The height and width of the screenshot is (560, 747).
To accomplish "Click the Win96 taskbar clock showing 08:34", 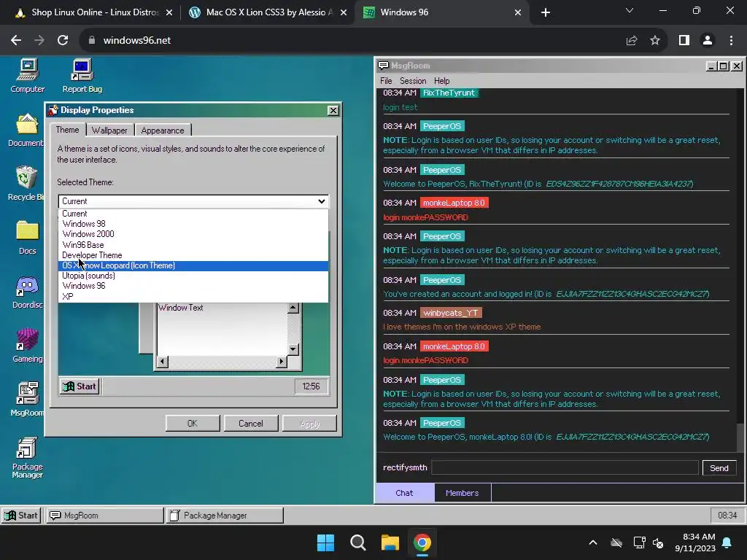I will point(727,516).
